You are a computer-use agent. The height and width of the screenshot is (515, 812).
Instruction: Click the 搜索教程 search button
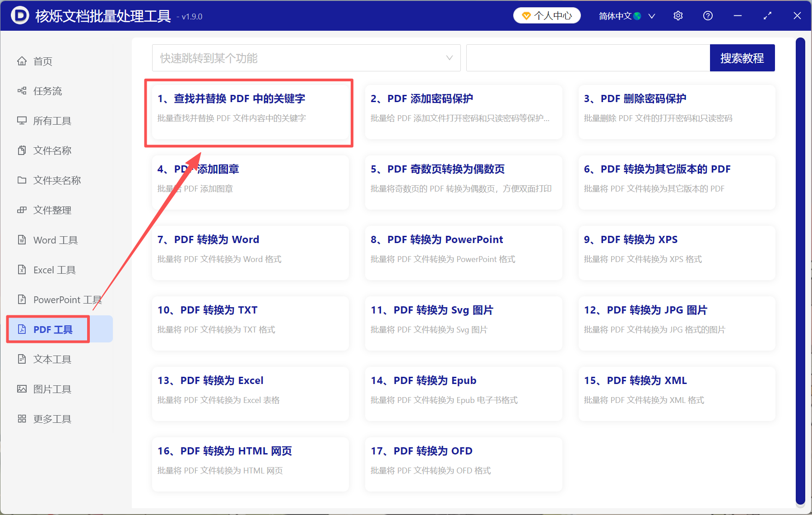pos(742,58)
